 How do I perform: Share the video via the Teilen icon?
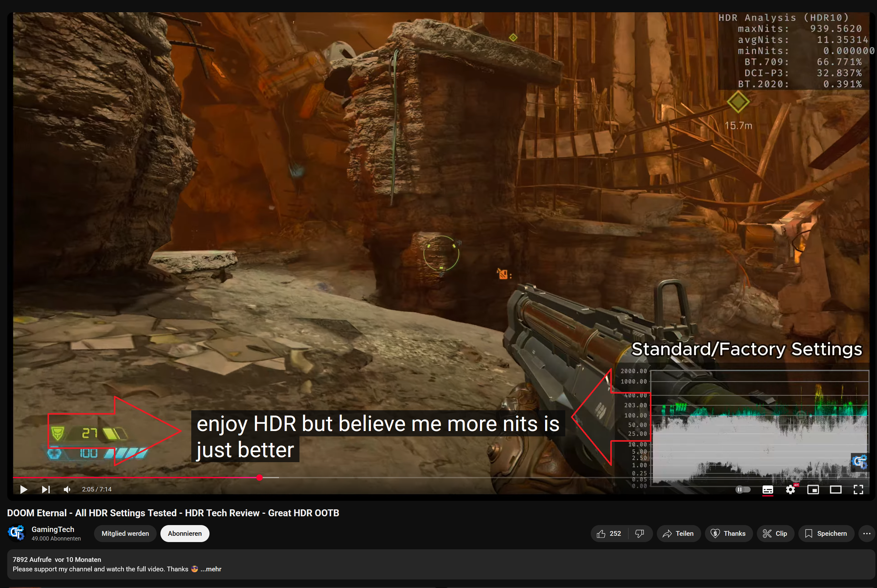tap(678, 533)
